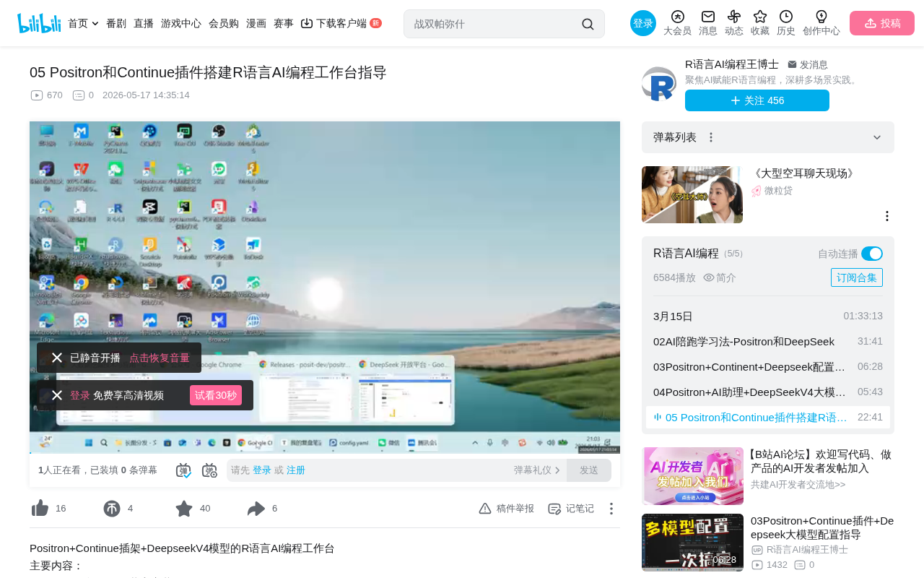Click the bilibili logo

point(39,23)
